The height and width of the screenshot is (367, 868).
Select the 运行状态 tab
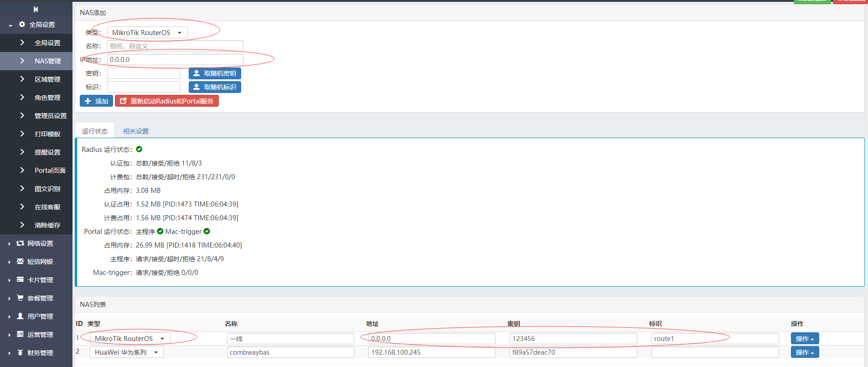[x=95, y=131]
